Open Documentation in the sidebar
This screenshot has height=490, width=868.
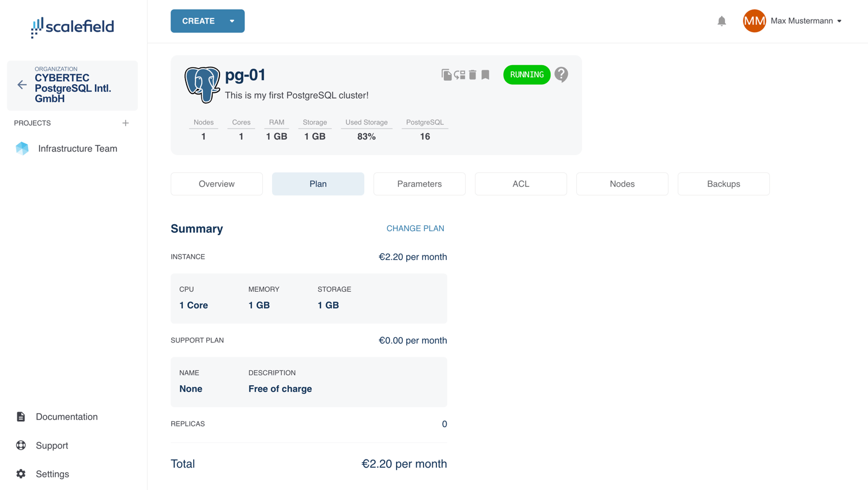click(66, 417)
